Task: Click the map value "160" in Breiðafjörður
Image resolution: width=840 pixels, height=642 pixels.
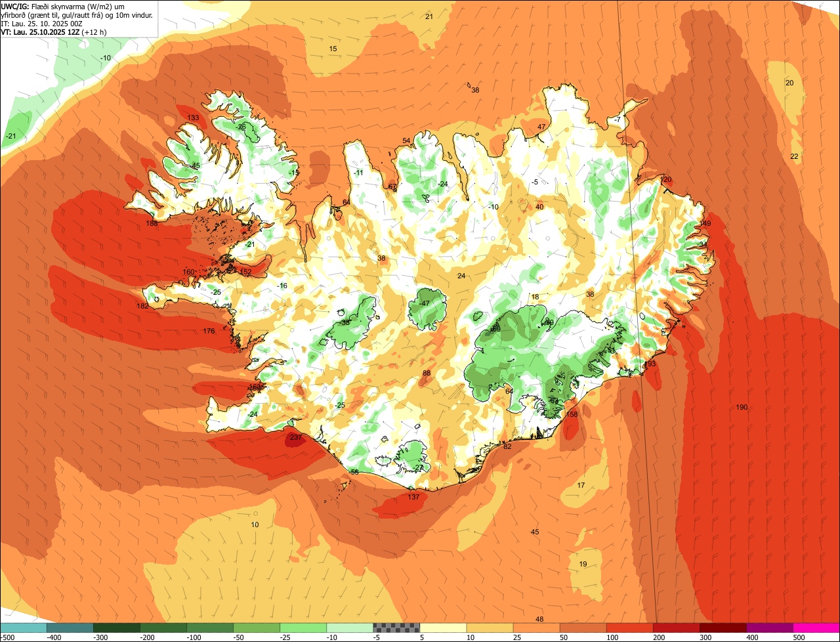Action: (188, 272)
